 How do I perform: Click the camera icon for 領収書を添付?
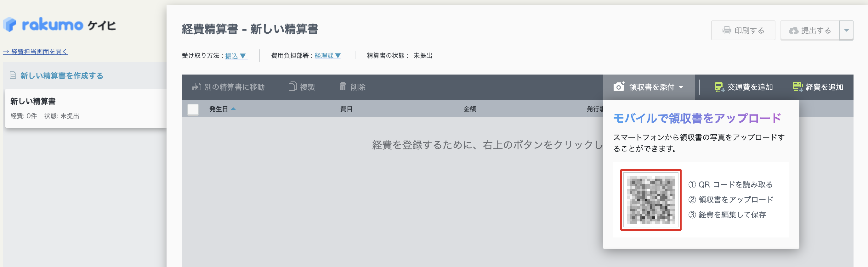click(619, 86)
